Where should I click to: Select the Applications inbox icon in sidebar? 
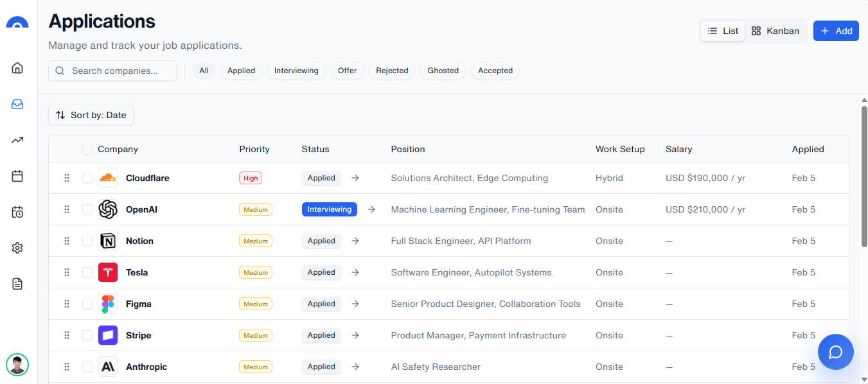[x=17, y=103]
